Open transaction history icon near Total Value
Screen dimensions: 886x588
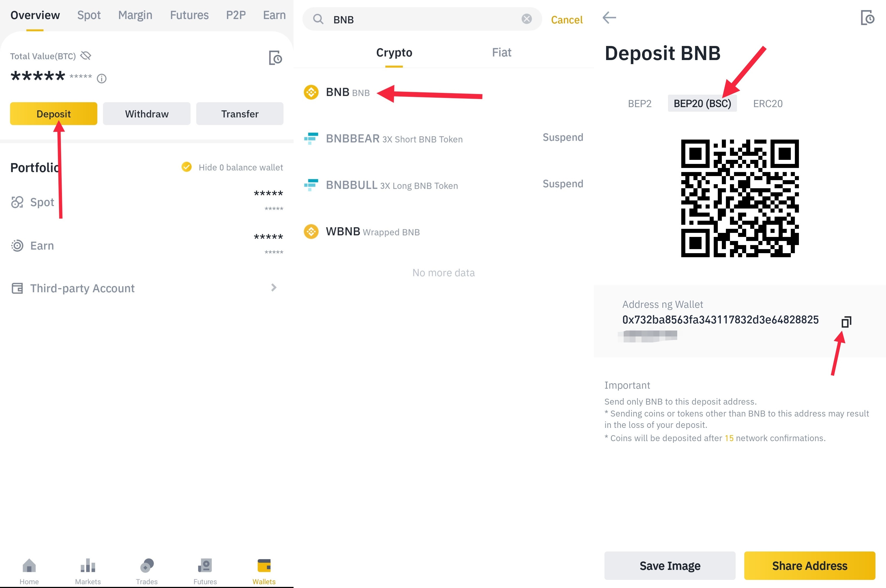275,58
